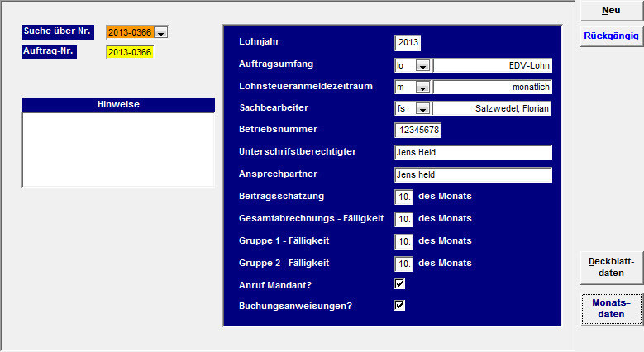The image size is (644, 352).
Task: Click the Betriebsnummer label
Action: point(278,129)
